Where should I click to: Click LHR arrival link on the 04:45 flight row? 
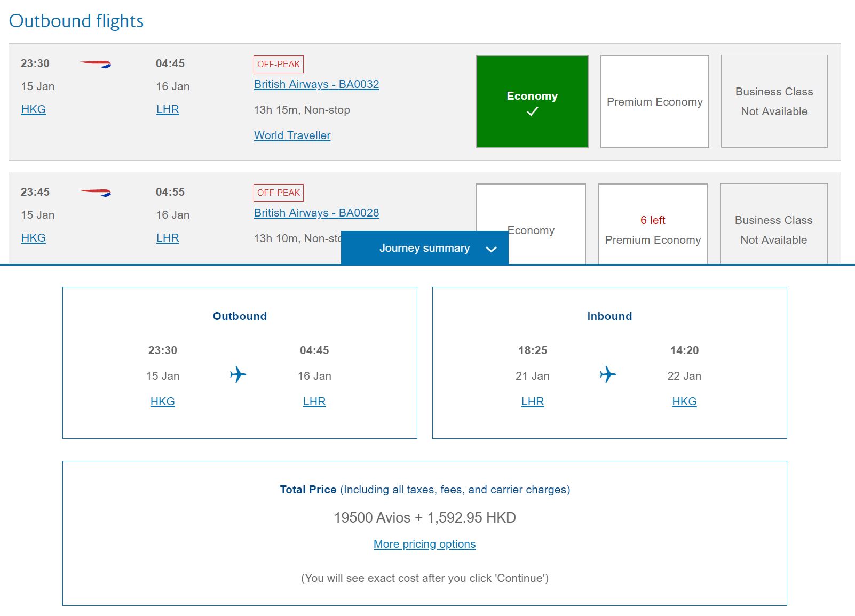168,109
